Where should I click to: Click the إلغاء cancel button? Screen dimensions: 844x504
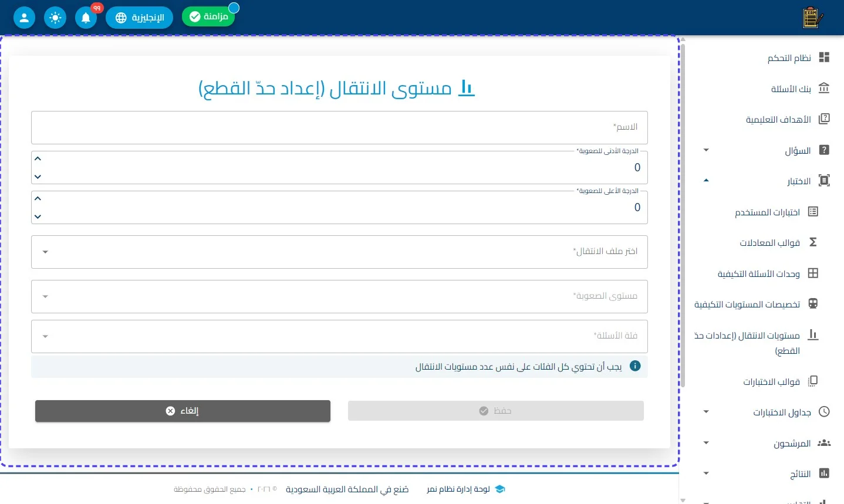point(183,411)
